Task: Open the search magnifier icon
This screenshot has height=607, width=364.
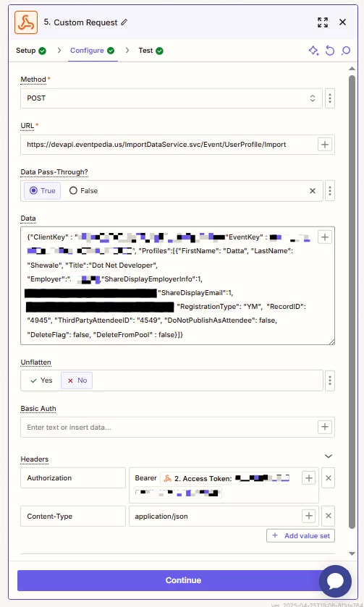Action: [x=346, y=51]
